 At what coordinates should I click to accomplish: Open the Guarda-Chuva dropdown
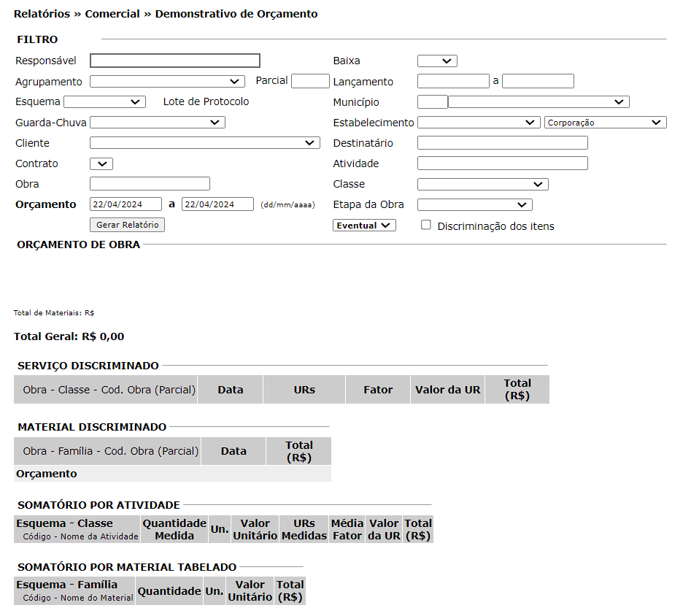157,123
